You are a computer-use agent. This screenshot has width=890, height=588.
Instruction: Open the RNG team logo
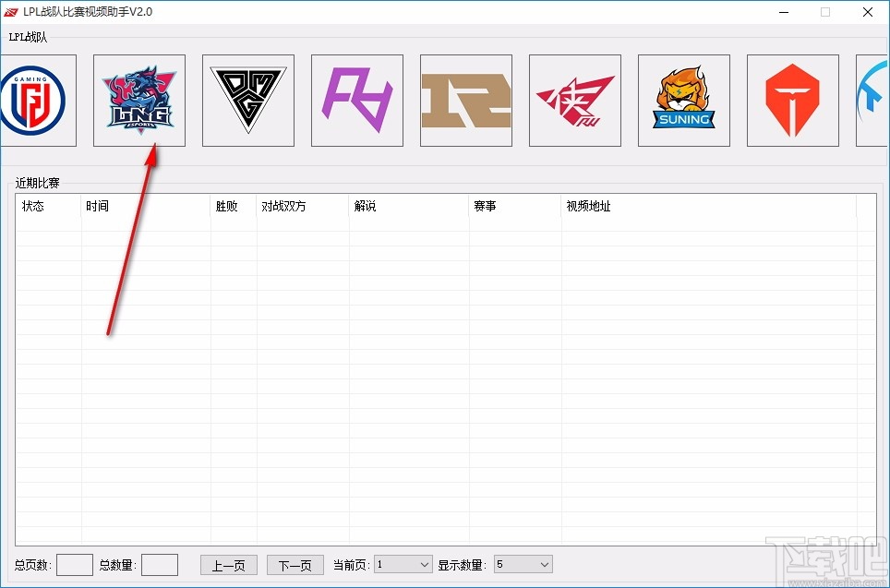coord(465,100)
